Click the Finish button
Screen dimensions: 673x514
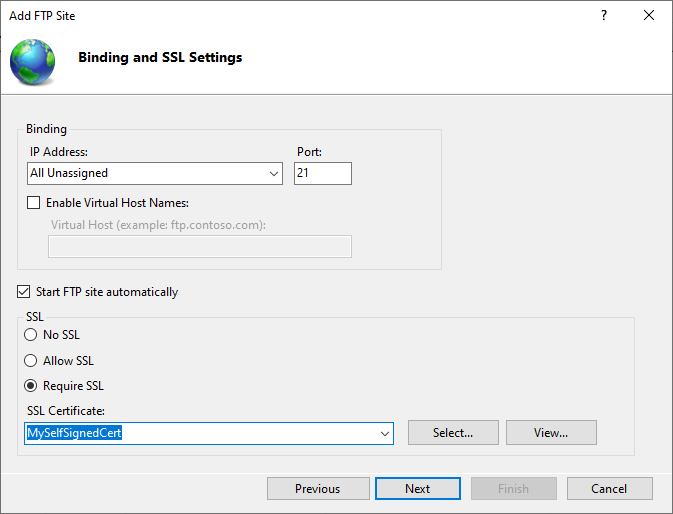pyautogui.click(x=513, y=489)
